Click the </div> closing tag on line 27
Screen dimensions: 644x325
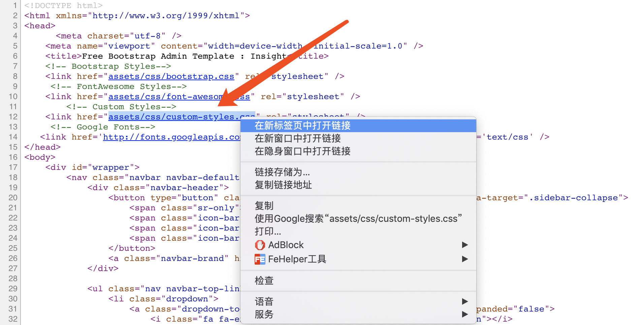tap(103, 269)
